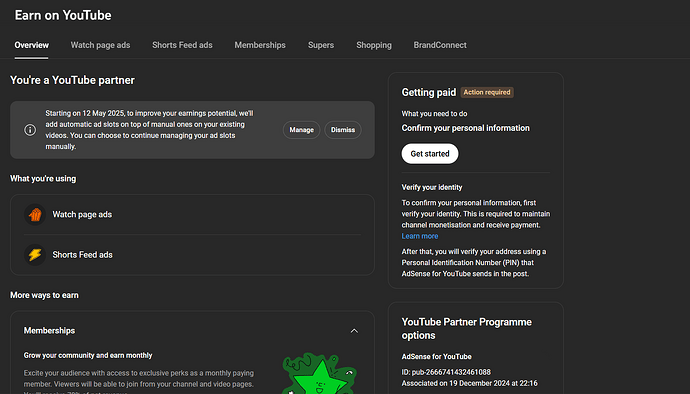Click the Action required badge
The image size is (690, 394).
pyautogui.click(x=487, y=92)
